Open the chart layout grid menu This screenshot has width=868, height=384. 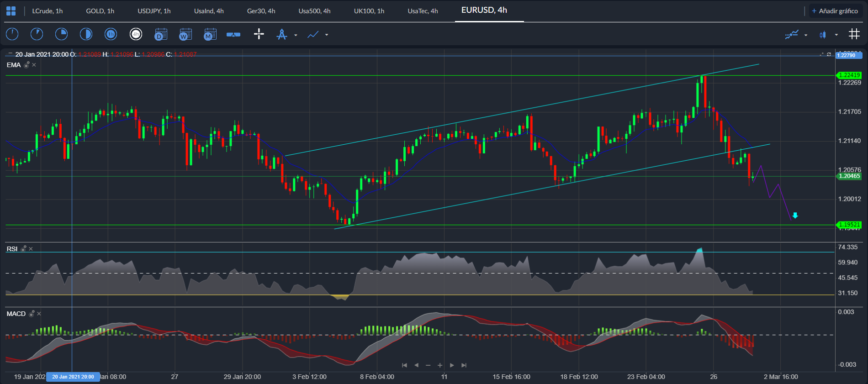11,11
